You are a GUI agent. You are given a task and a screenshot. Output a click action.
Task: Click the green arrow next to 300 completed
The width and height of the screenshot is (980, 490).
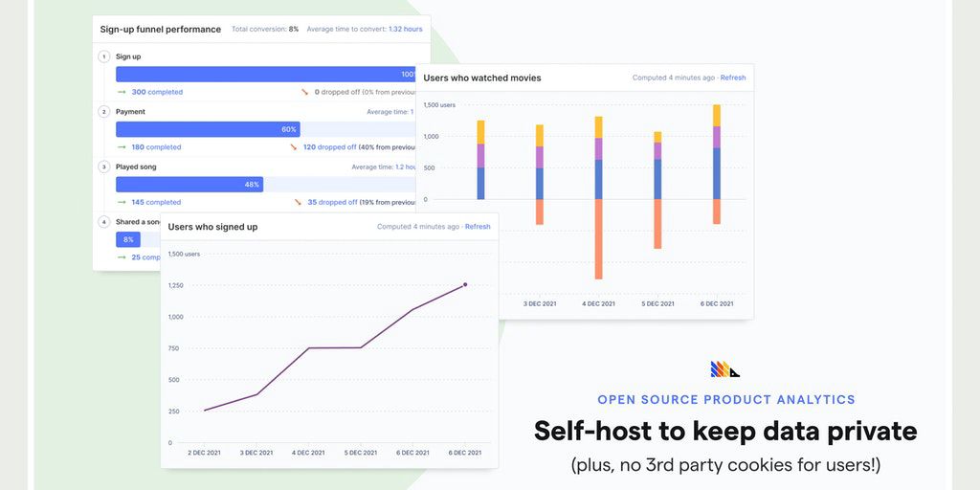(x=122, y=92)
